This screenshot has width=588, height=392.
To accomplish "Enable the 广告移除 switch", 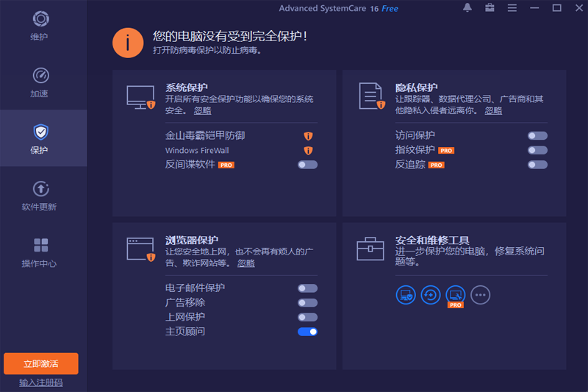I will coord(307,302).
